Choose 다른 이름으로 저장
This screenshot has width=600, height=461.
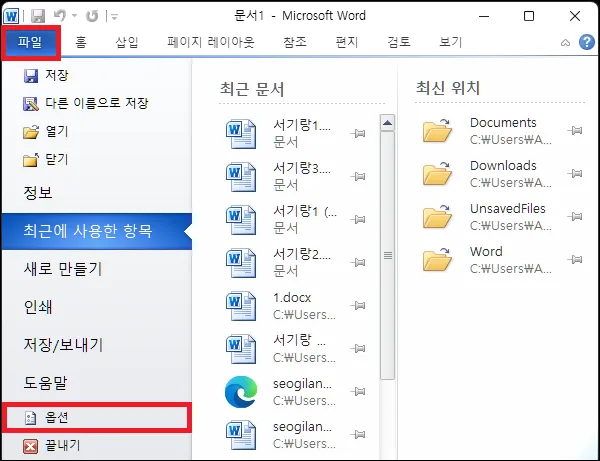pos(86,103)
